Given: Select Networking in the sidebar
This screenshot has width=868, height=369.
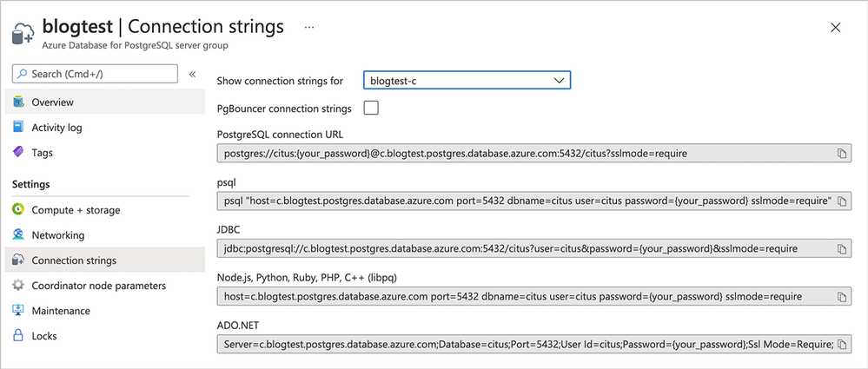Looking at the screenshot, I should point(58,235).
